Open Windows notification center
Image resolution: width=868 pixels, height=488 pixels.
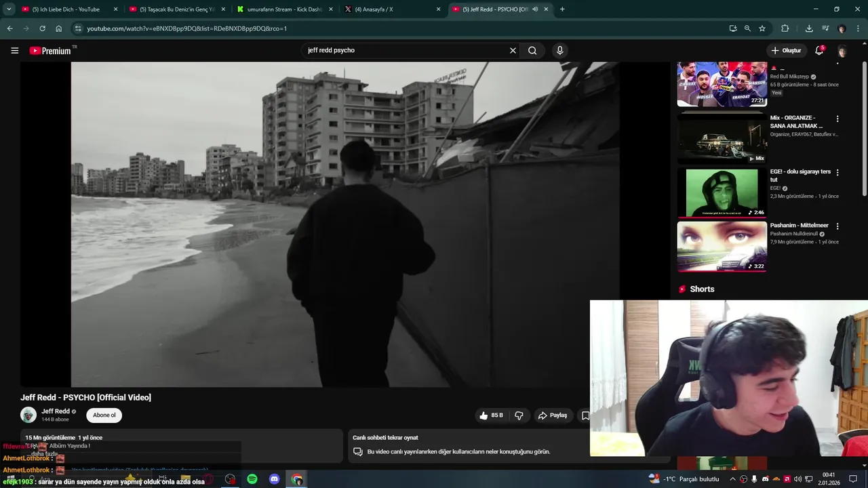click(x=853, y=479)
